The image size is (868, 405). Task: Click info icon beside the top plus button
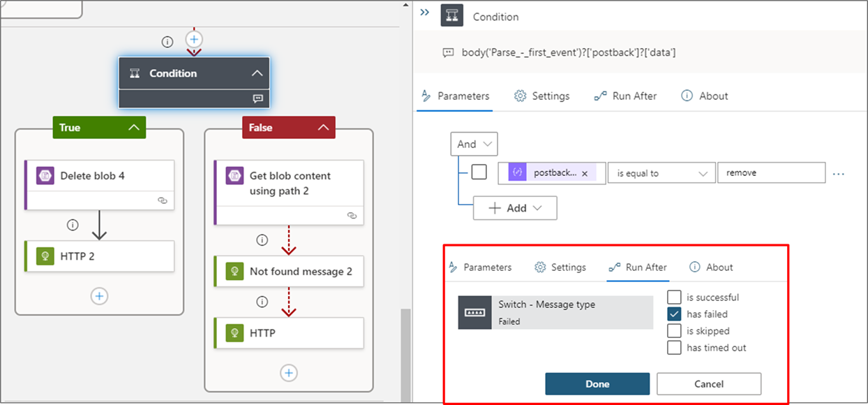click(167, 41)
